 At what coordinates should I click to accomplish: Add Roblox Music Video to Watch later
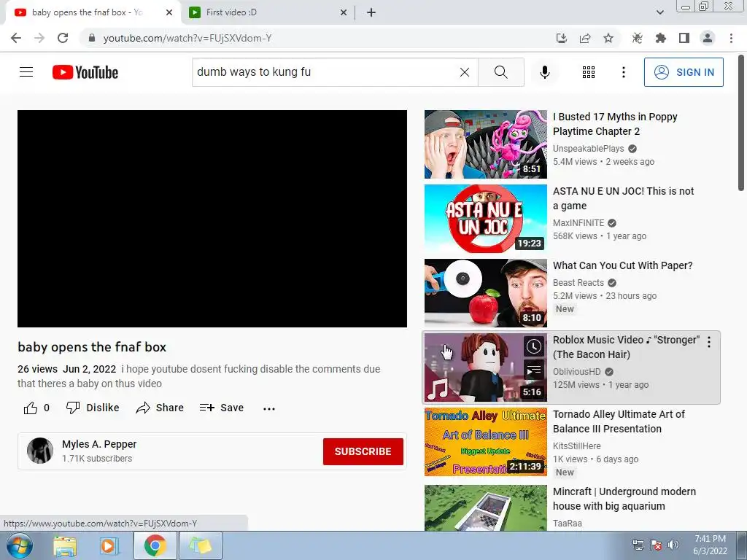(x=534, y=346)
